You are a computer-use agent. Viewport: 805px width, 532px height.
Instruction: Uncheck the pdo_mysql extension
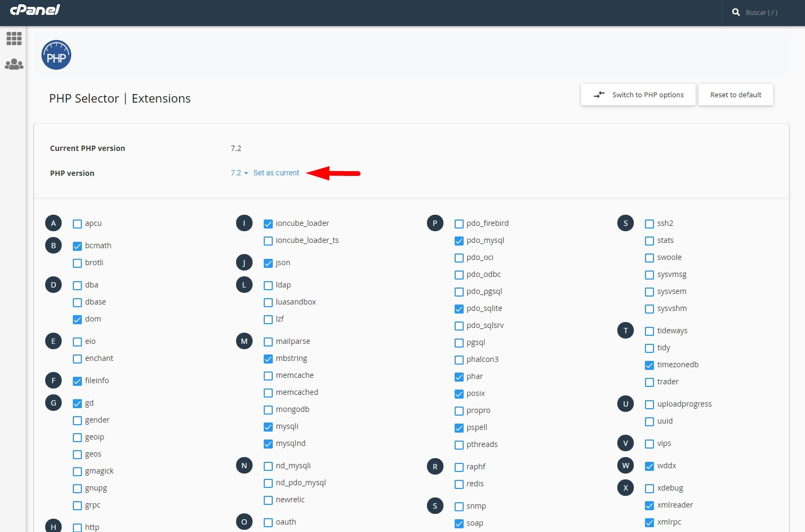(x=459, y=241)
